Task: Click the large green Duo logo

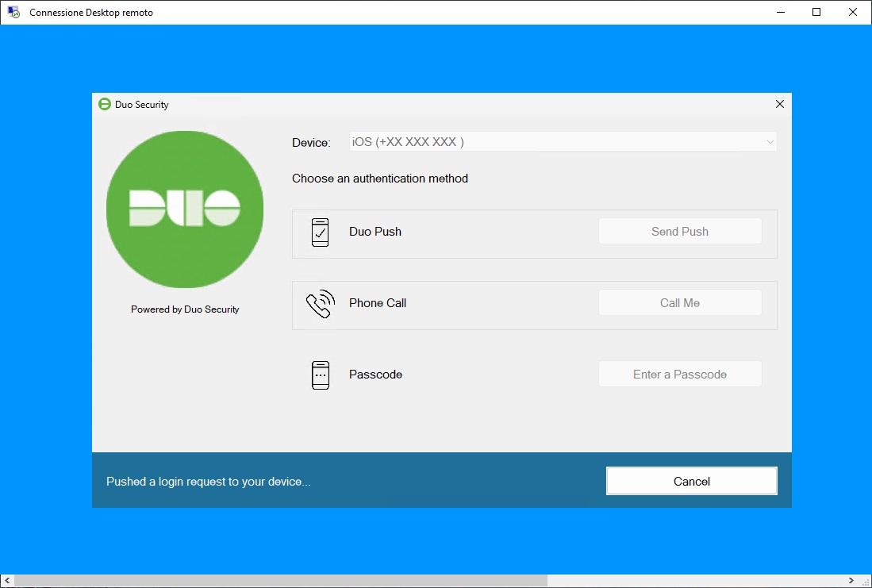Action: click(185, 209)
